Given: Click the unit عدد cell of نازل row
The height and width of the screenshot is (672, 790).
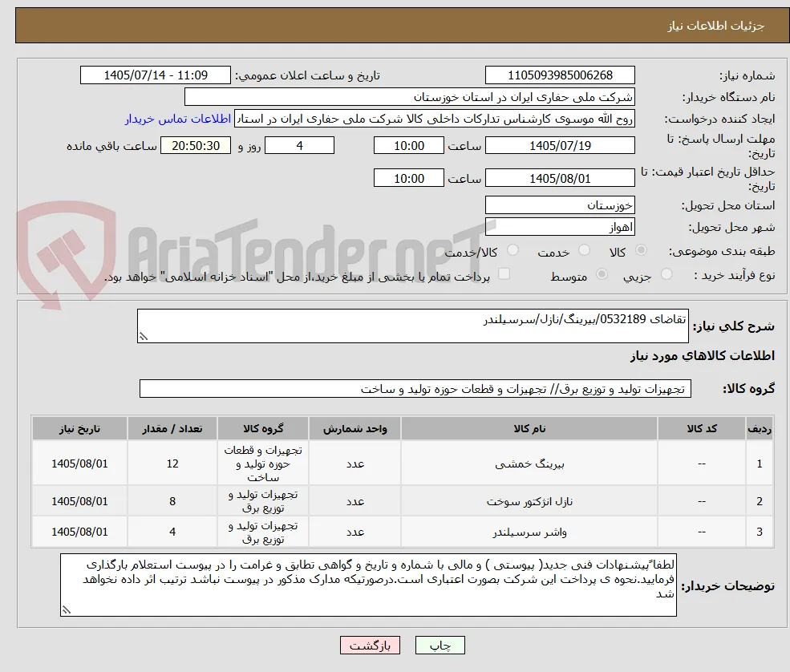Looking at the screenshot, I should pyautogui.click(x=354, y=501).
